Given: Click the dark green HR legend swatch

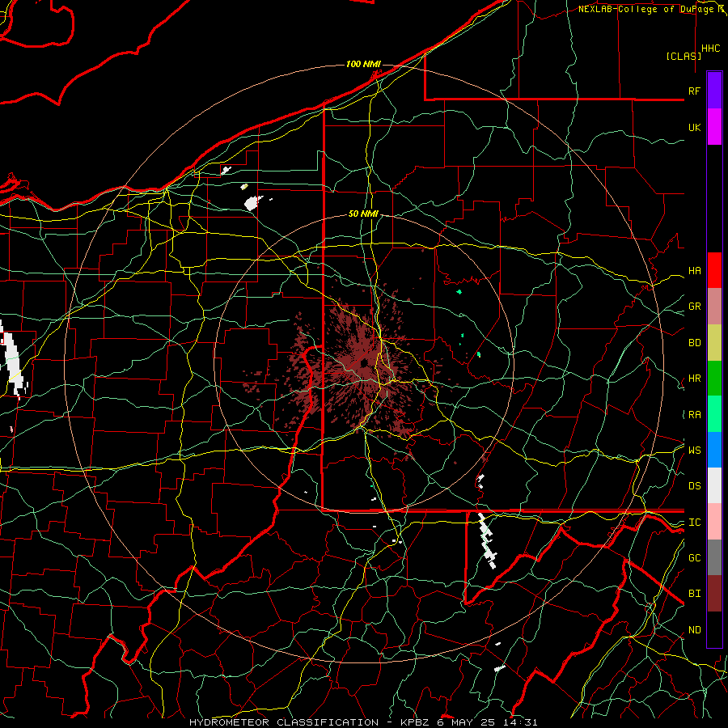Looking at the screenshot, I should (x=714, y=379).
